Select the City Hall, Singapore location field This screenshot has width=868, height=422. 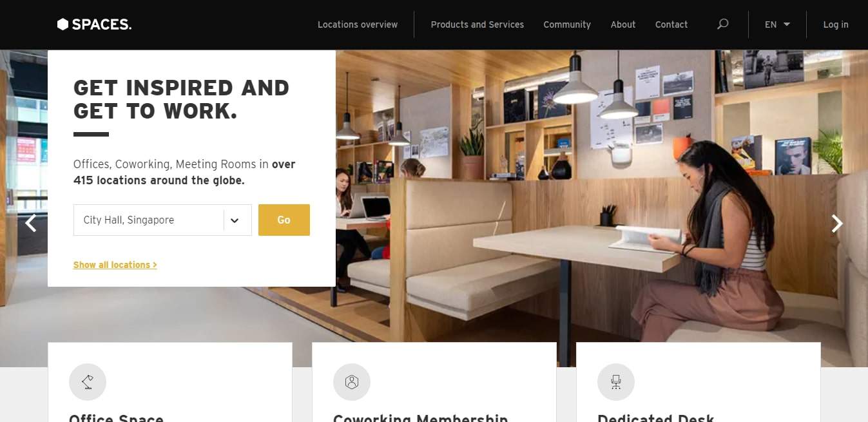coord(162,220)
